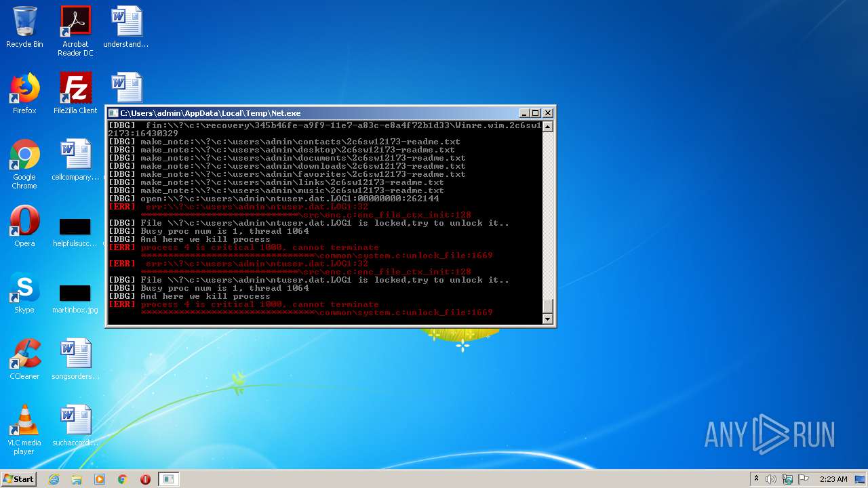Launch Firefox from the desktop
This screenshot has width=868, height=488.
tap(24, 94)
